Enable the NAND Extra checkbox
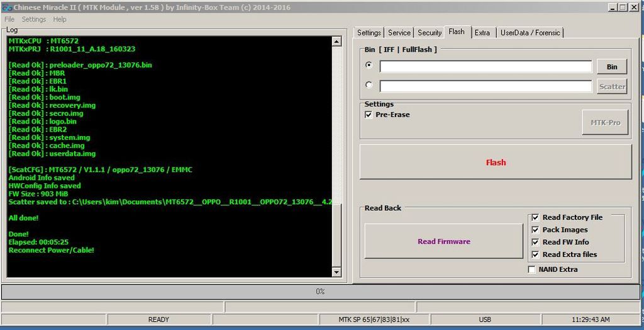The height and width of the screenshot is (330, 644). [x=532, y=270]
